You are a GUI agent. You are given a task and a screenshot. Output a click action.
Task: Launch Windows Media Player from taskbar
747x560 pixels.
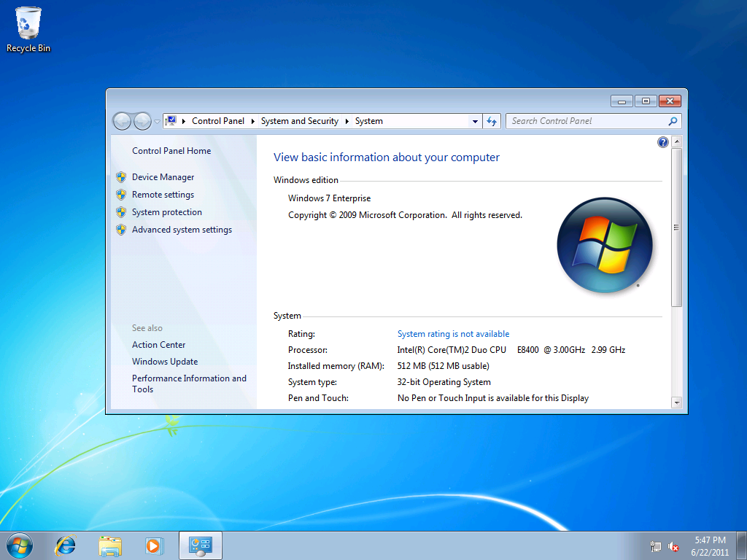click(154, 545)
